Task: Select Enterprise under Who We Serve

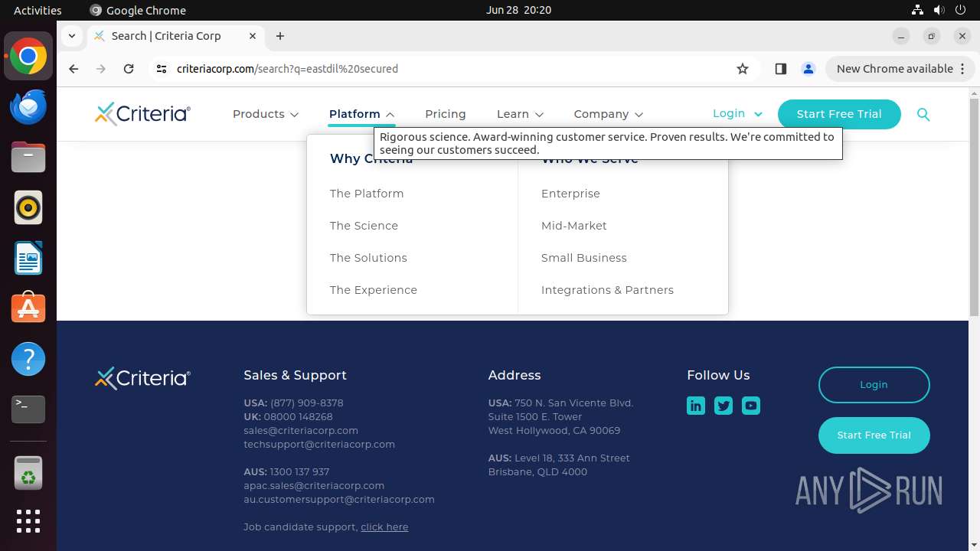Action: [570, 194]
